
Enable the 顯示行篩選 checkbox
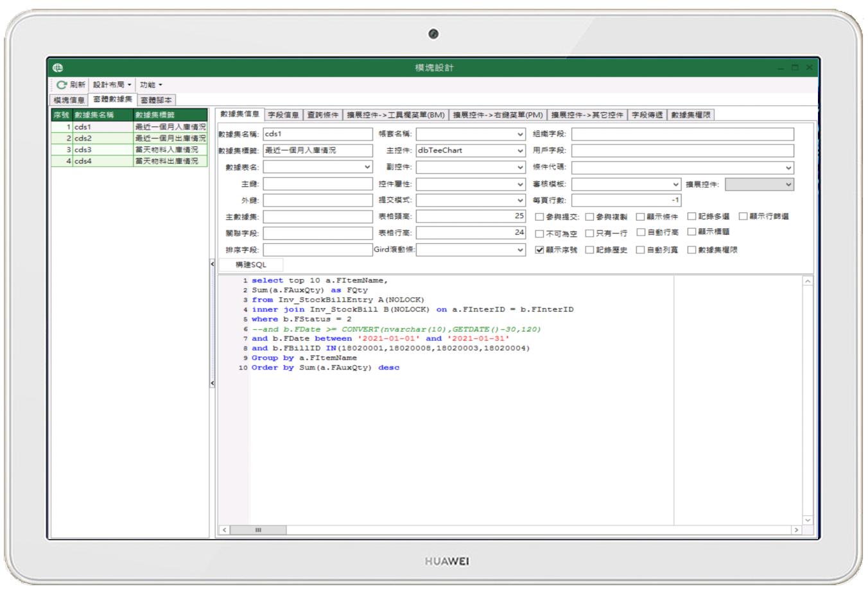743,216
